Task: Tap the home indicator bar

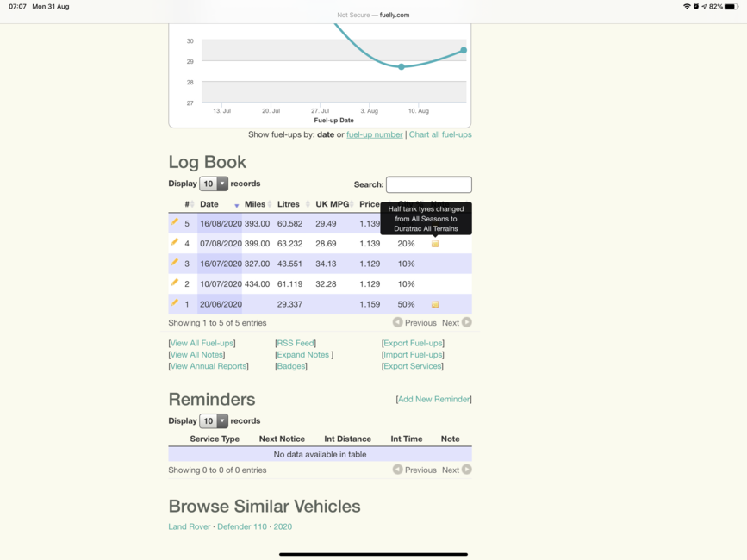Action: (x=374, y=554)
